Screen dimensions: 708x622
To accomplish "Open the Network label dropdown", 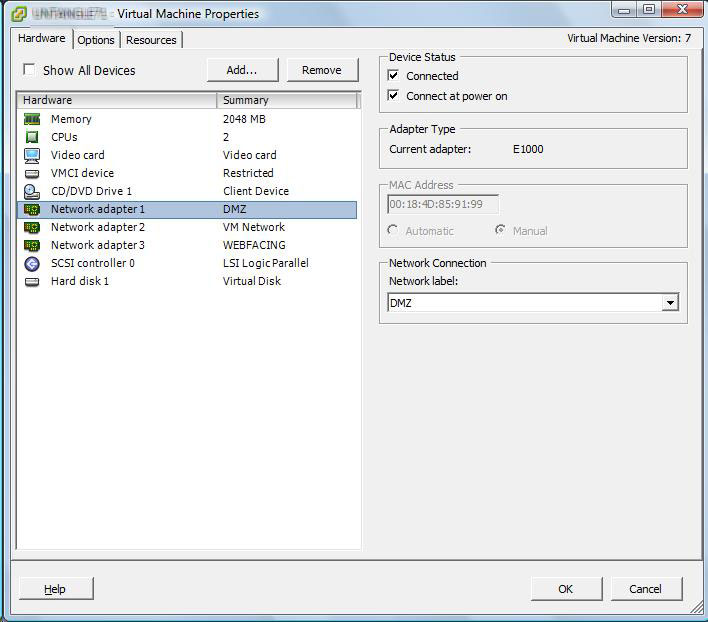I will [670, 303].
